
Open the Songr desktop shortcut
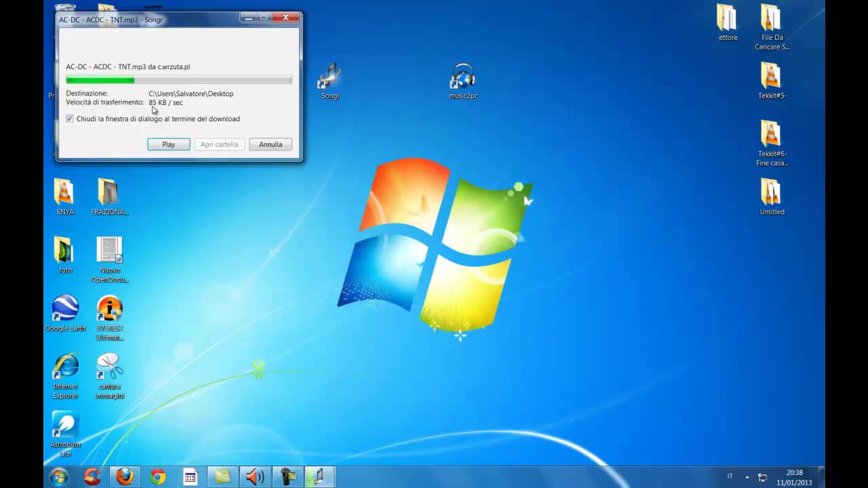(x=330, y=81)
